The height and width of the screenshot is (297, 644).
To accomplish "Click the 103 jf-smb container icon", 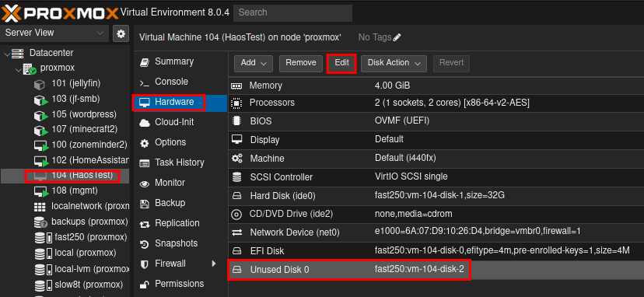I will pyautogui.click(x=41, y=100).
